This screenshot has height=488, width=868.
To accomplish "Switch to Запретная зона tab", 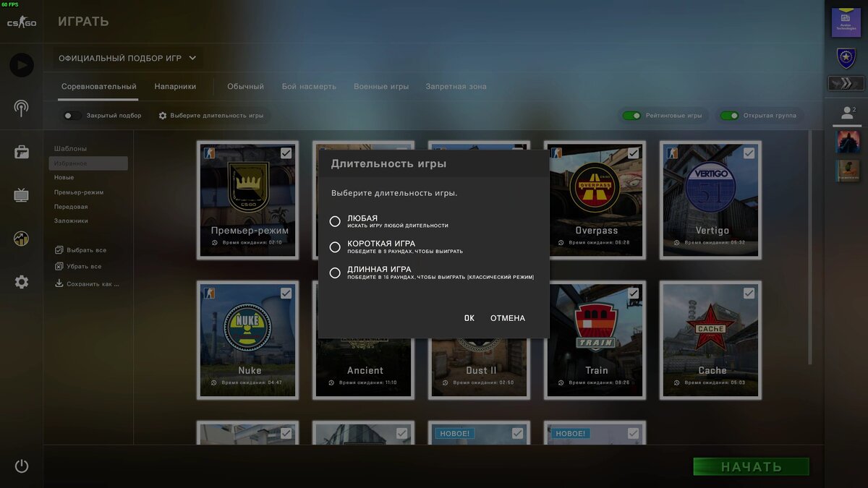I will pyautogui.click(x=456, y=87).
